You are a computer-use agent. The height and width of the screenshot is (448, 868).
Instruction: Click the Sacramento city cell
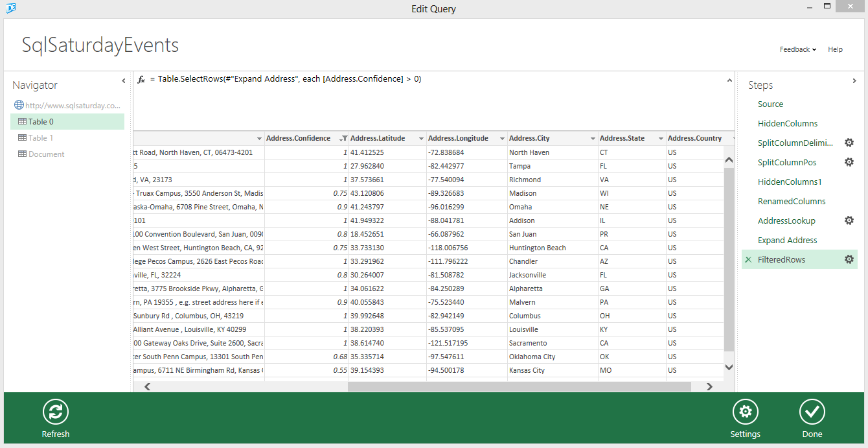coord(553,343)
